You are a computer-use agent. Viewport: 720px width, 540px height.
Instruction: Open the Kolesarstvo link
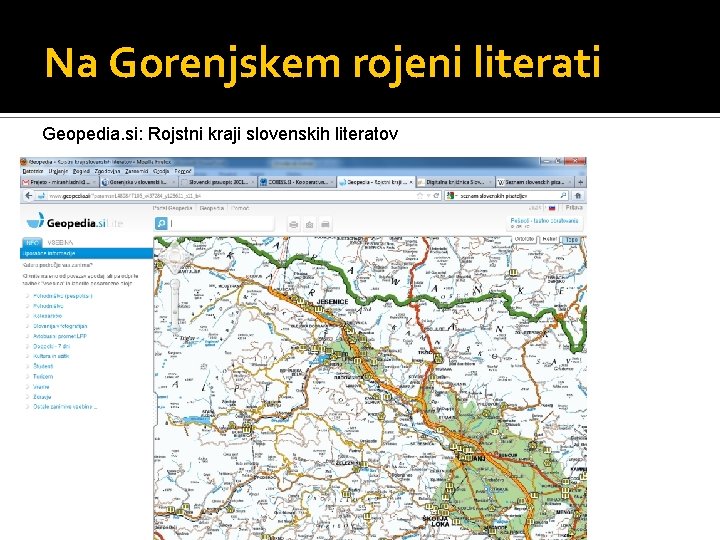pos(47,316)
